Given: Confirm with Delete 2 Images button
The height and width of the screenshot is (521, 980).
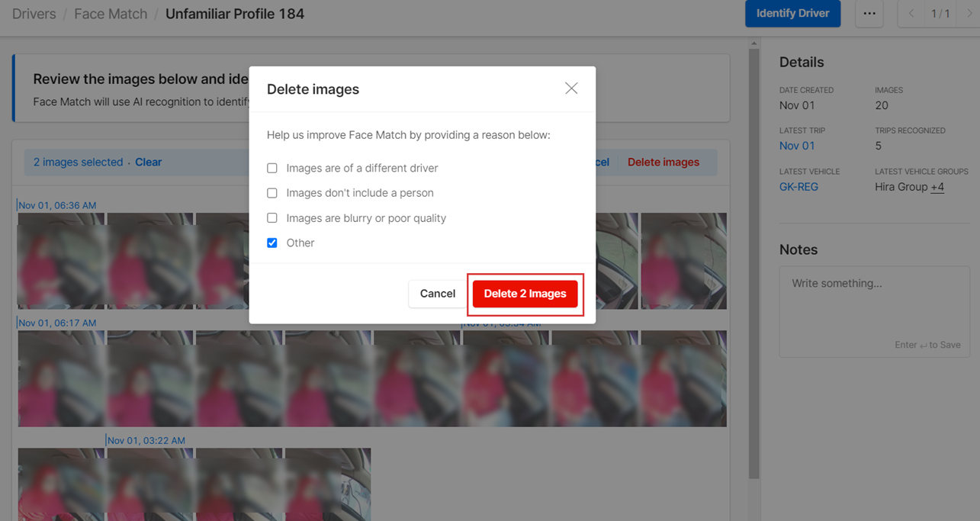Looking at the screenshot, I should coord(525,294).
